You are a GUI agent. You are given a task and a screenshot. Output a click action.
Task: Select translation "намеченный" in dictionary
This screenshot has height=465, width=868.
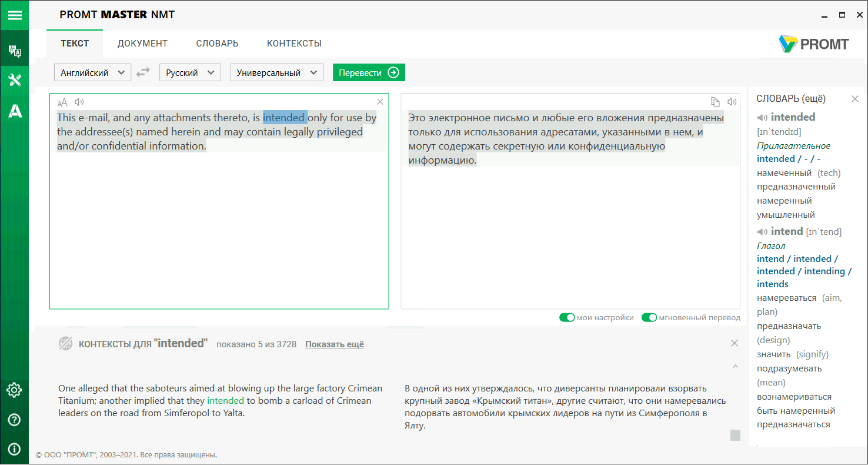tap(784, 173)
